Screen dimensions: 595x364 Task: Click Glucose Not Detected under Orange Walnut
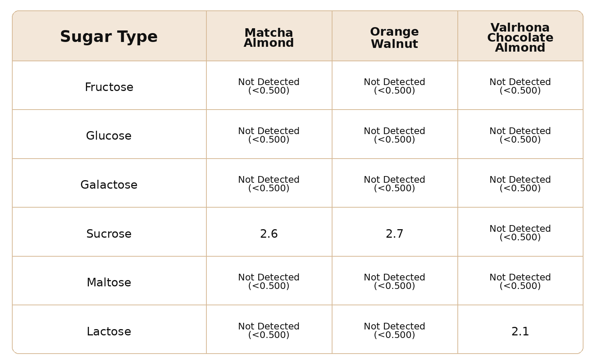click(395, 135)
